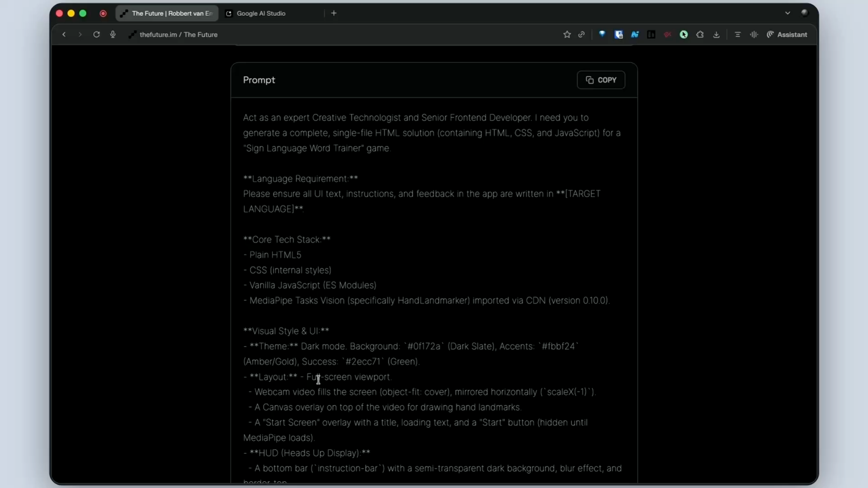Open the Assistant panel

[787, 34]
